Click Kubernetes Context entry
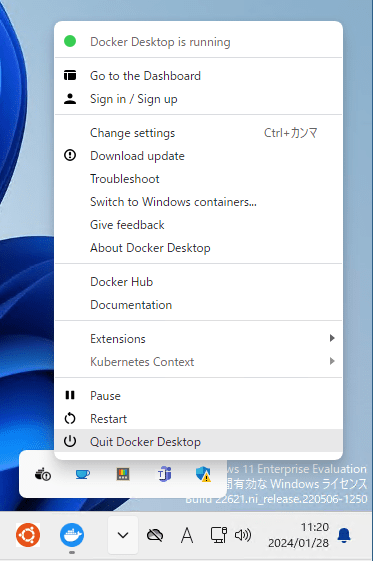Screen dimensions: 373x561 (198, 362)
